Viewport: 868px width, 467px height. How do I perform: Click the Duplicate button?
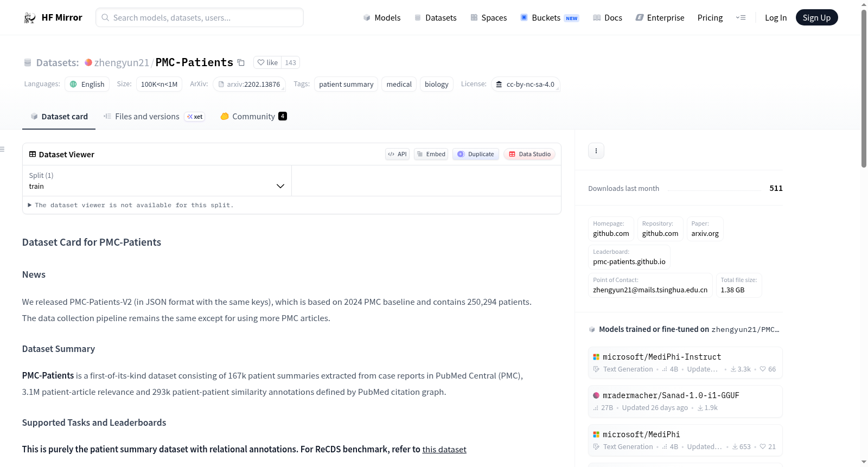476,154
